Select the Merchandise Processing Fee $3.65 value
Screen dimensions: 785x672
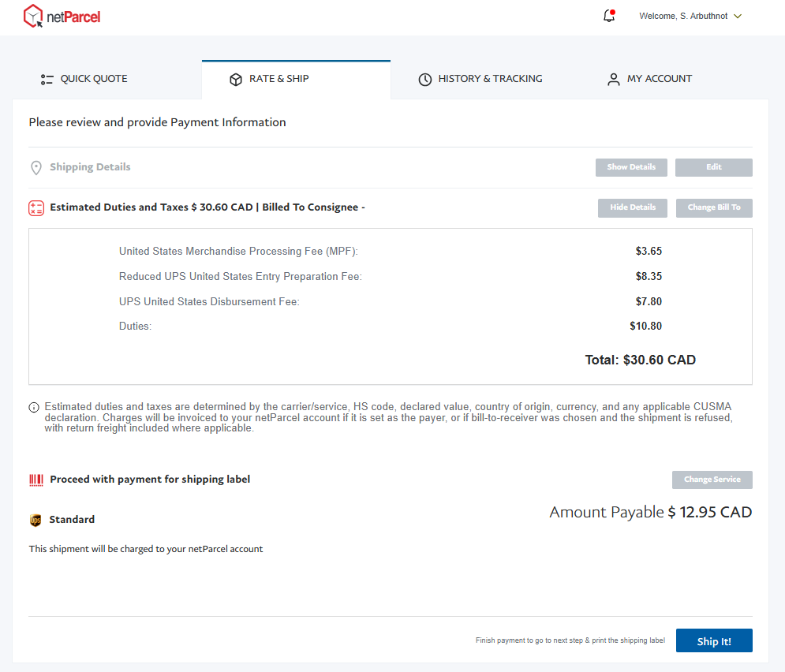[649, 251]
